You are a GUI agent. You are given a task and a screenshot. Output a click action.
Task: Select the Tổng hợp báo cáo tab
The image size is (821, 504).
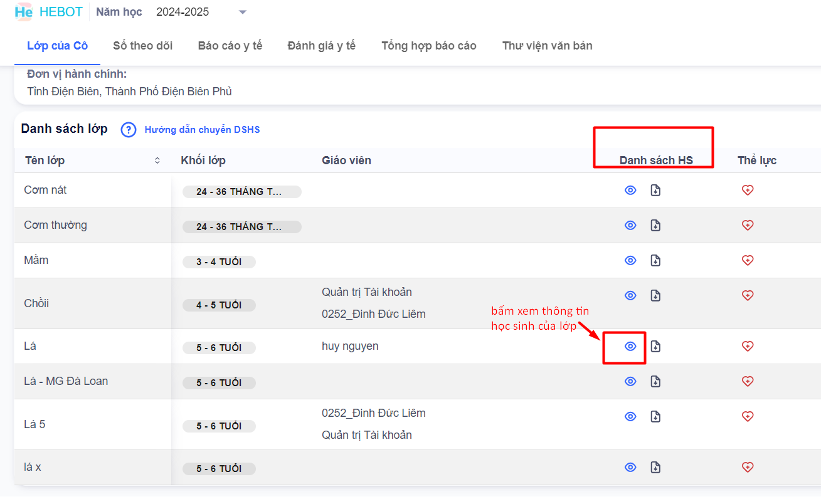(x=428, y=46)
